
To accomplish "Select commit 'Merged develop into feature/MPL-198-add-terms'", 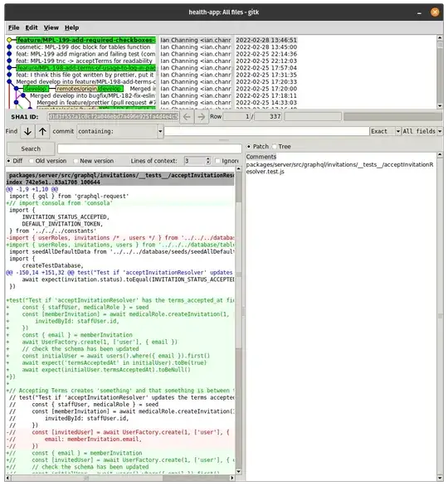I will 86,82.
